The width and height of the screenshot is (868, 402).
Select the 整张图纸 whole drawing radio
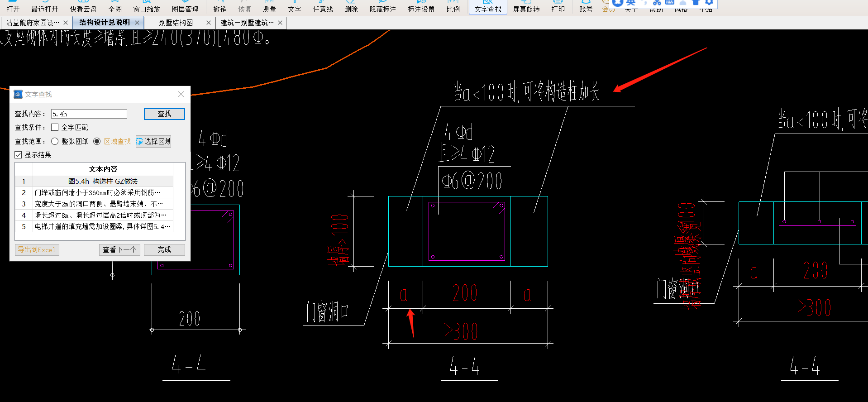click(x=55, y=141)
